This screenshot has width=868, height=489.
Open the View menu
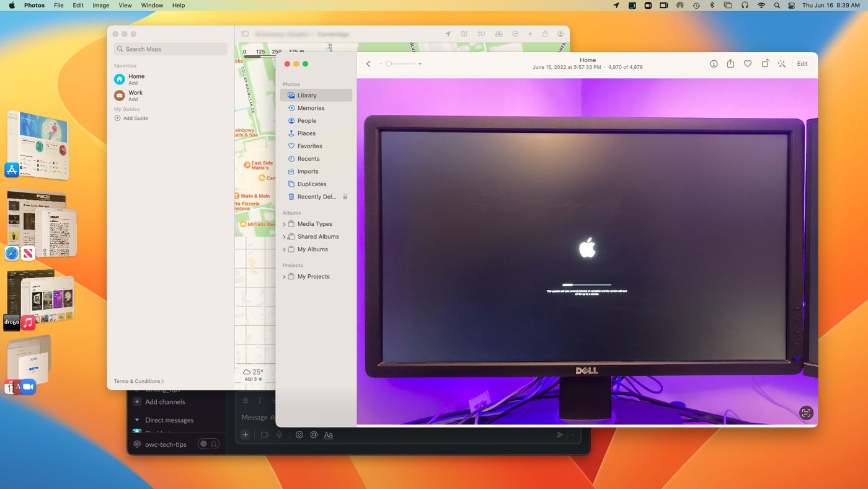click(125, 5)
